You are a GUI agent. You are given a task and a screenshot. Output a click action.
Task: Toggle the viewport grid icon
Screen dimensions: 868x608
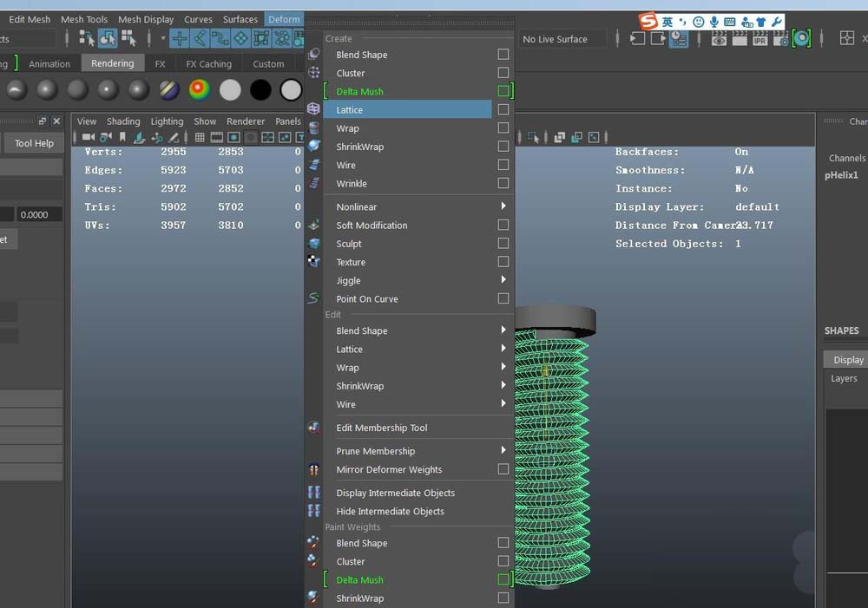[200, 137]
